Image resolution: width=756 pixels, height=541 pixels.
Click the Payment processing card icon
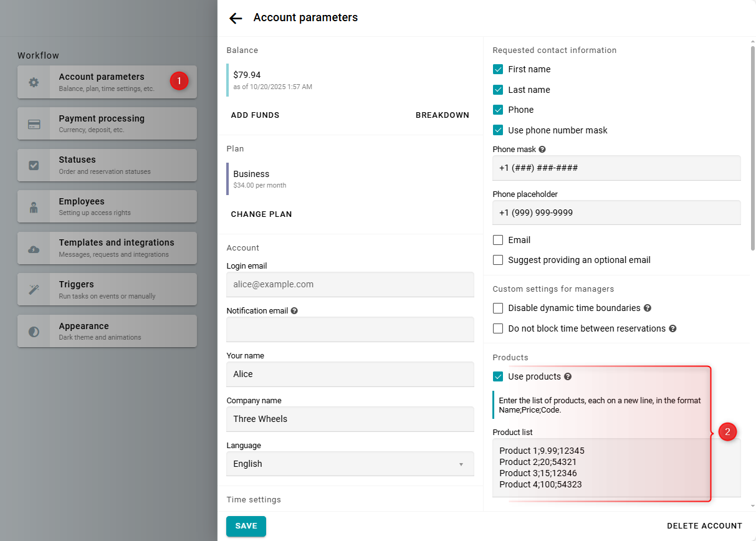pyautogui.click(x=34, y=124)
